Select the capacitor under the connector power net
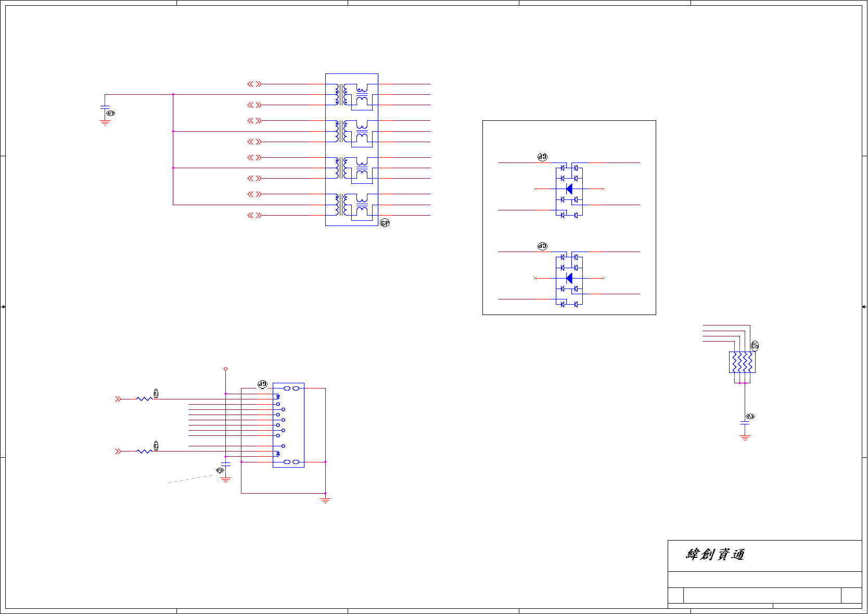 click(x=225, y=463)
